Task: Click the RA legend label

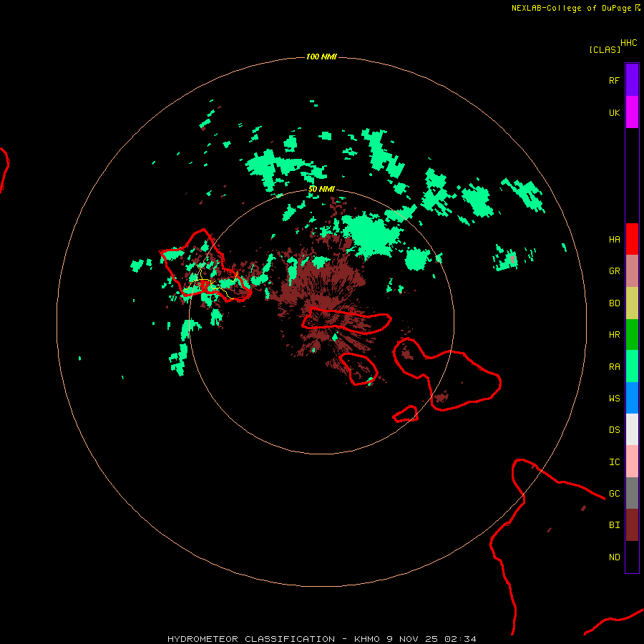Action: [x=614, y=366]
